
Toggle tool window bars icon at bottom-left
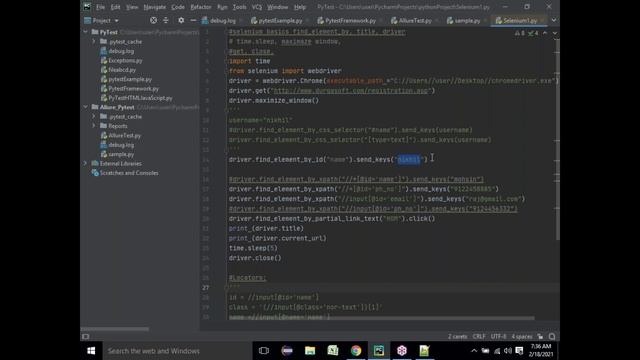coord(86,337)
